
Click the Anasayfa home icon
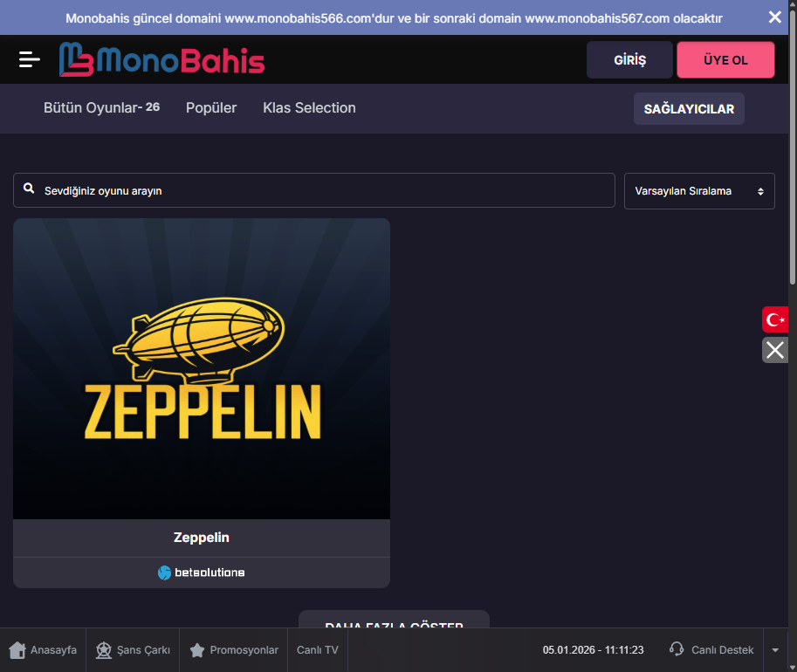click(17, 650)
